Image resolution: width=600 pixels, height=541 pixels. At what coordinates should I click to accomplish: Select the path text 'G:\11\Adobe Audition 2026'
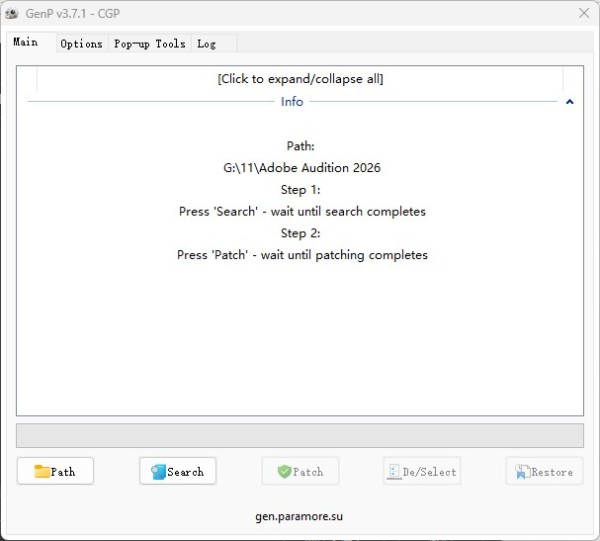302,168
